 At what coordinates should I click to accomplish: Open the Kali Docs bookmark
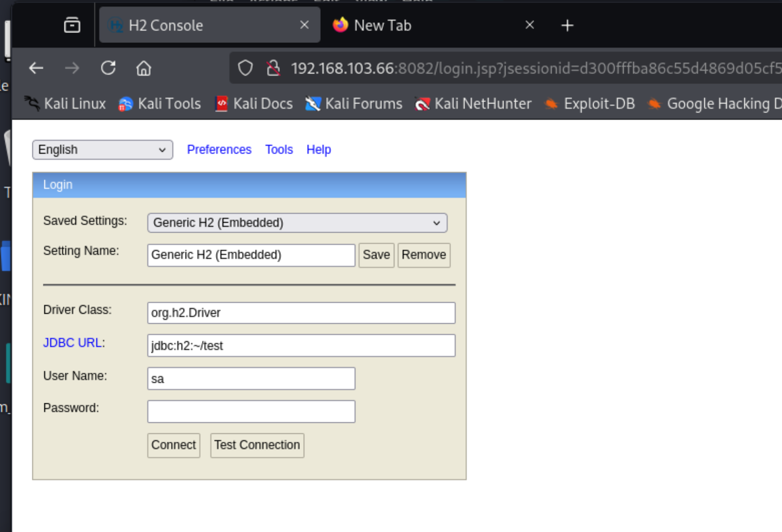tap(254, 103)
